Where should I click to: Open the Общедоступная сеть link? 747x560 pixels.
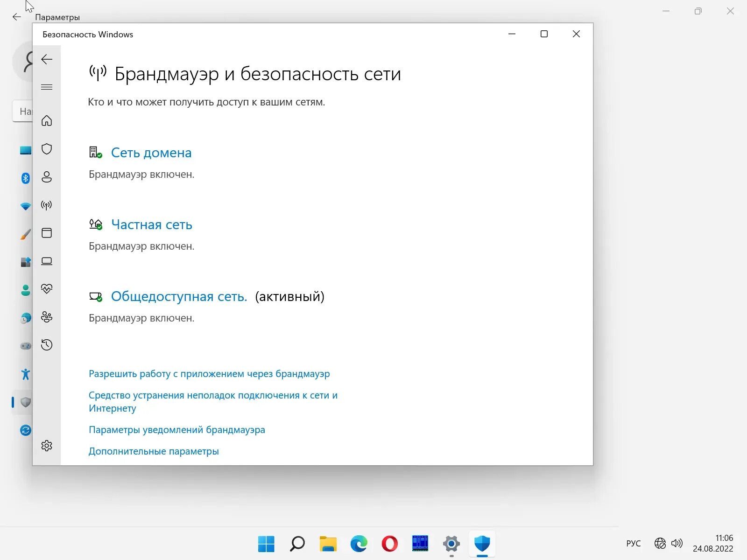tap(179, 296)
